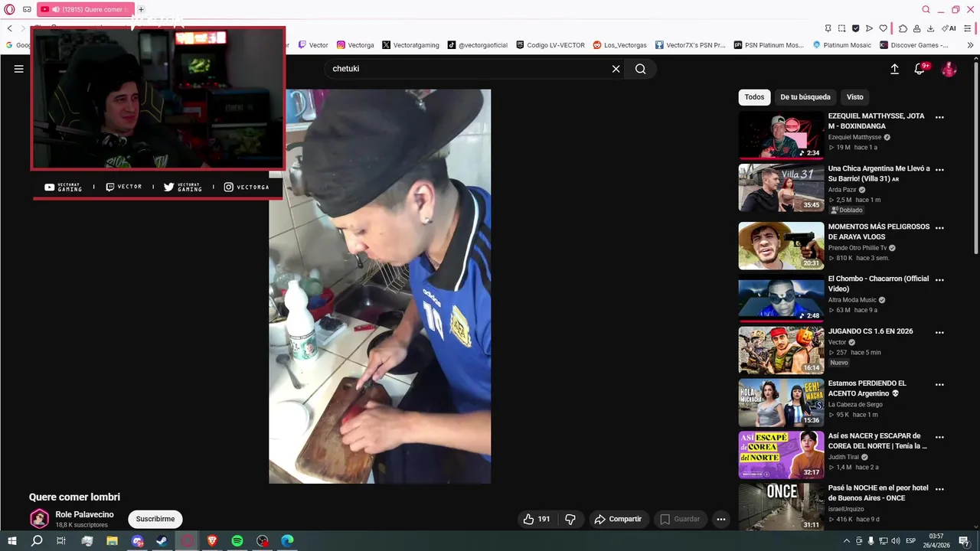This screenshot has height=551, width=980.
Task: Open the Opera ad blocker shield
Action: coord(855,28)
